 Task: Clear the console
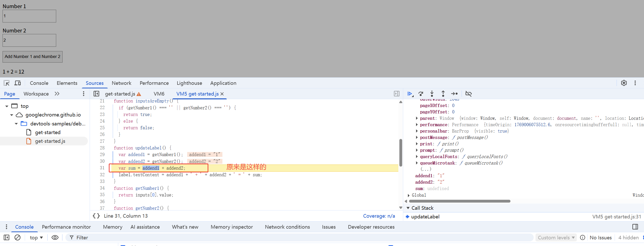pos(17,238)
